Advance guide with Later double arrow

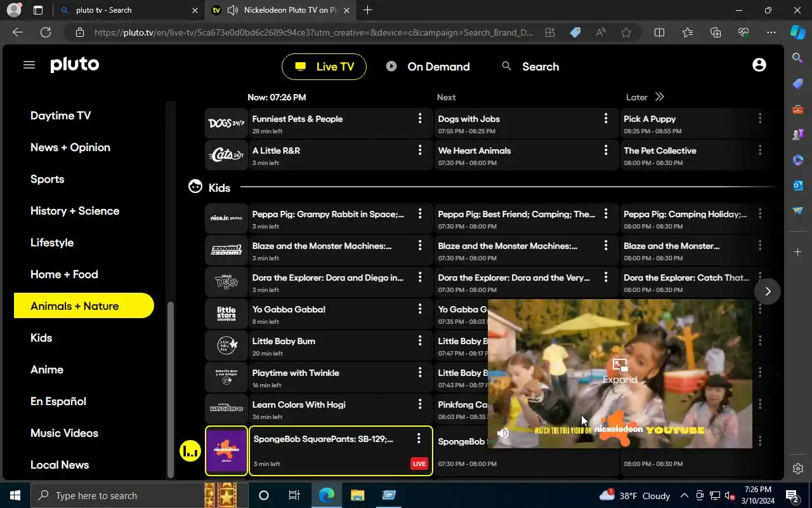pyautogui.click(x=660, y=97)
